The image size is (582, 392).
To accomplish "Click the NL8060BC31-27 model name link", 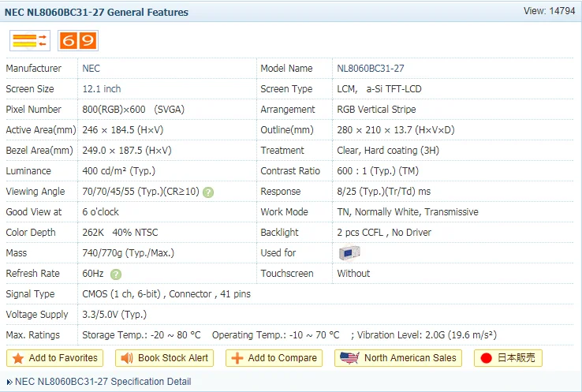I will click(x=371, y=69).
